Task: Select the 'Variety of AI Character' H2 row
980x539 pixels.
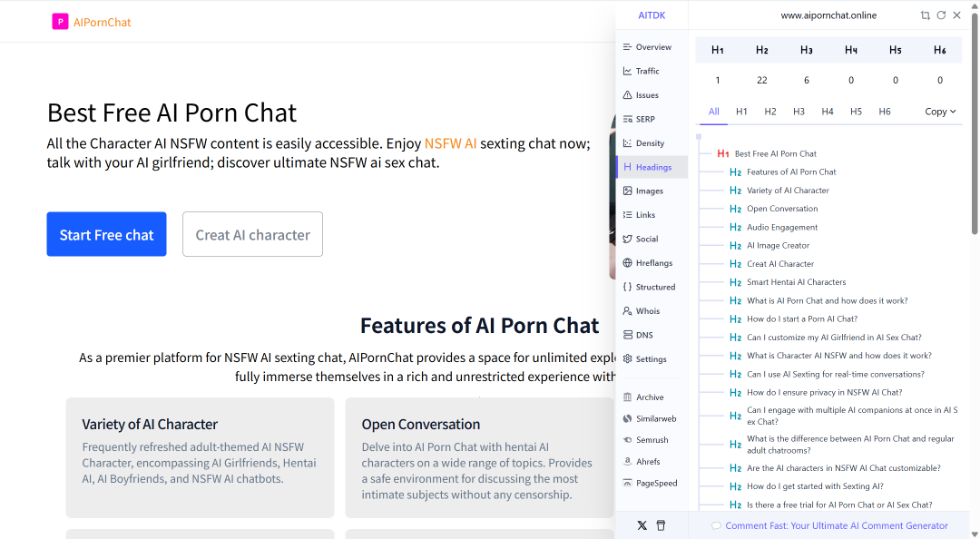Action: pyautogui.click(x=779, y=190)
